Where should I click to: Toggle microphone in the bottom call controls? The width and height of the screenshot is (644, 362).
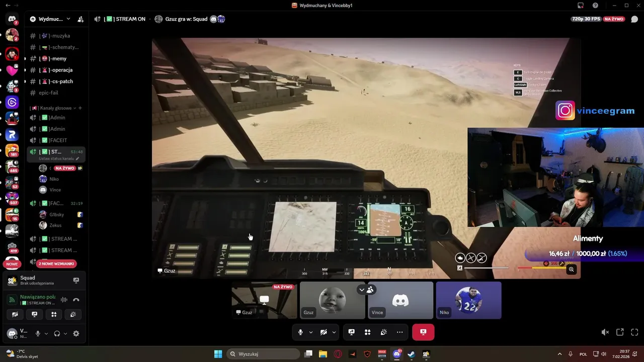[x=300, y=332]
